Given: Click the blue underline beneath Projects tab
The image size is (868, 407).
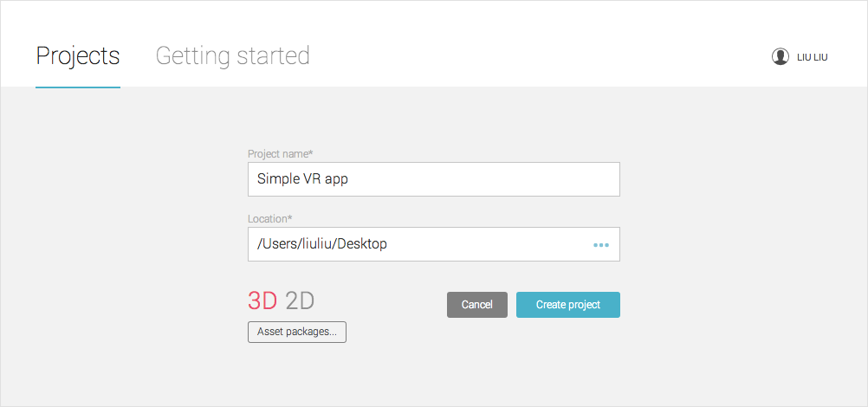Looking at the screenshot, I should point(78,87).
